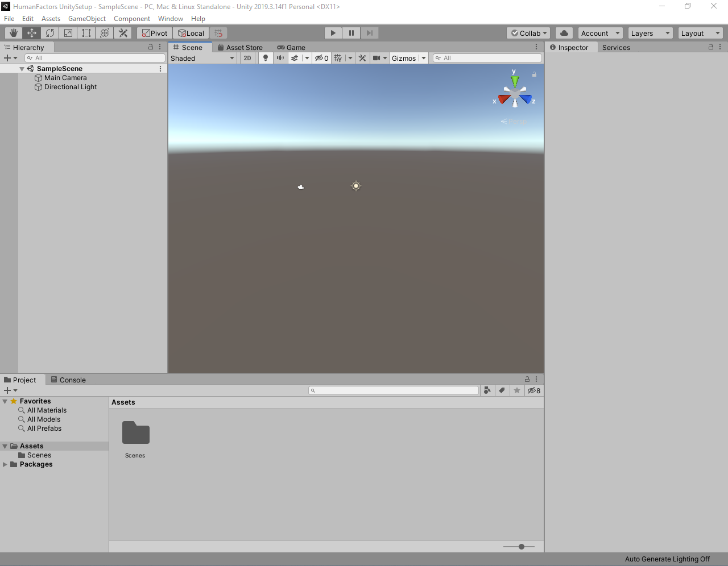This screenshot has width=728, height=566.
Task: Select the Move tool
Action: pyautogui.click(x=32, y=33)
